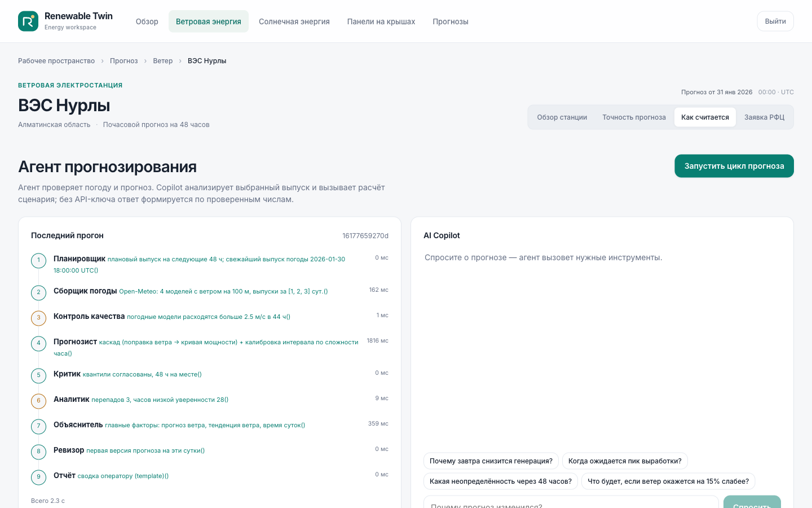
Task: Click run ID 16177659270d
Action: pyautogui.click(x=365, y=236)
